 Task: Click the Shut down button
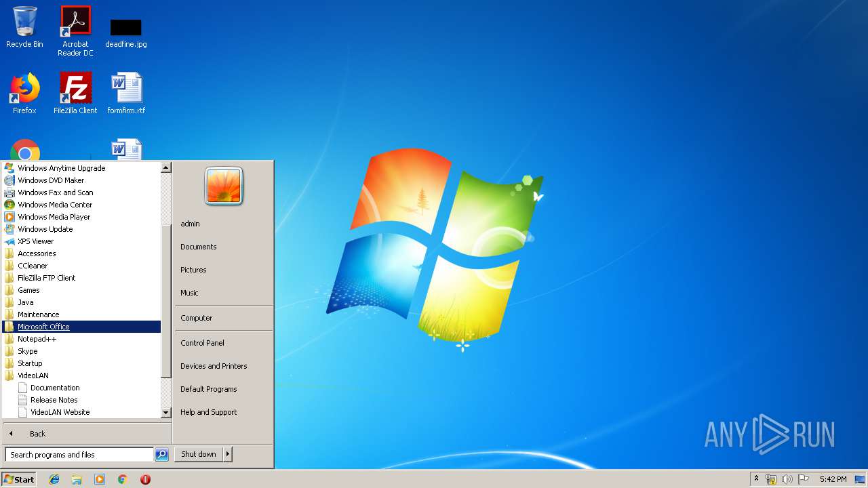[199, 454]
